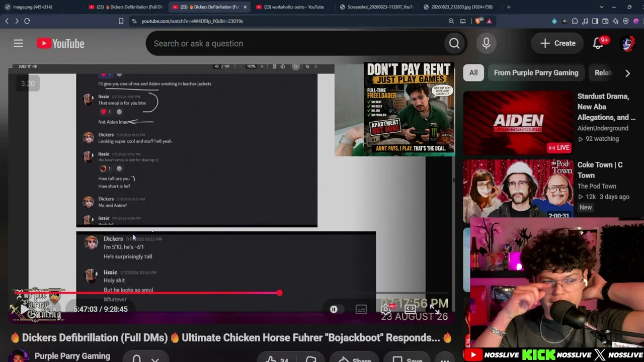Open the tab search dropdown arrow
Screen dimensions: 644x362
point(601,7)
